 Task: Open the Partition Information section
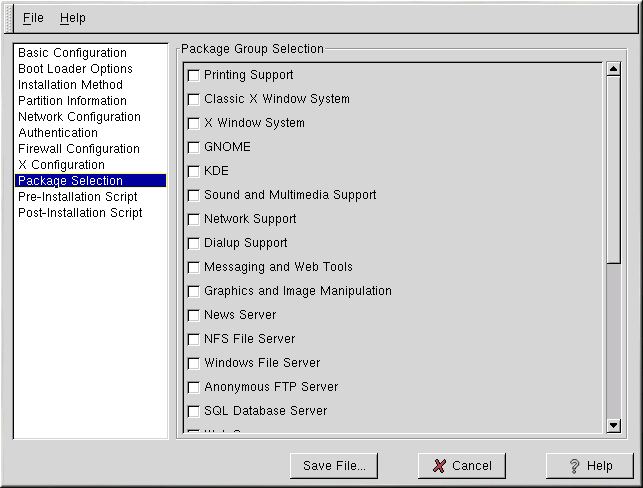pos(72,101)
